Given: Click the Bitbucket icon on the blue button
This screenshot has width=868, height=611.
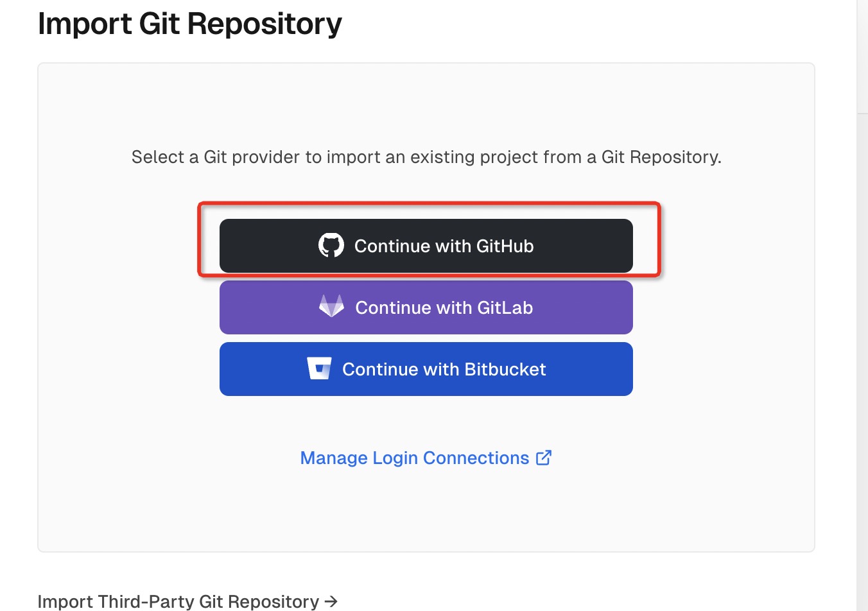Looking at the screenshot, I should (x=320, y=368).
